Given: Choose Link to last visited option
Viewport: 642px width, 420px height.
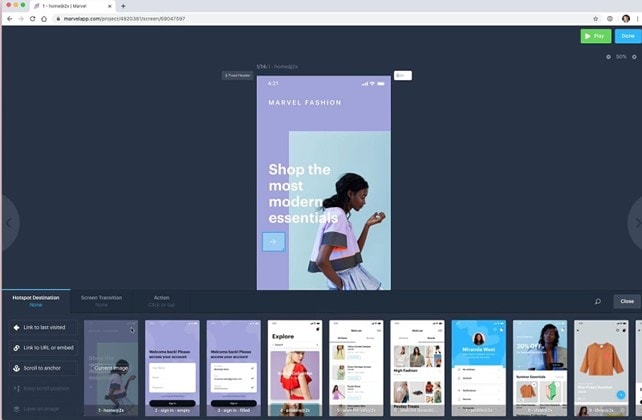Looking at the screenshot, I should click(43, 327).
